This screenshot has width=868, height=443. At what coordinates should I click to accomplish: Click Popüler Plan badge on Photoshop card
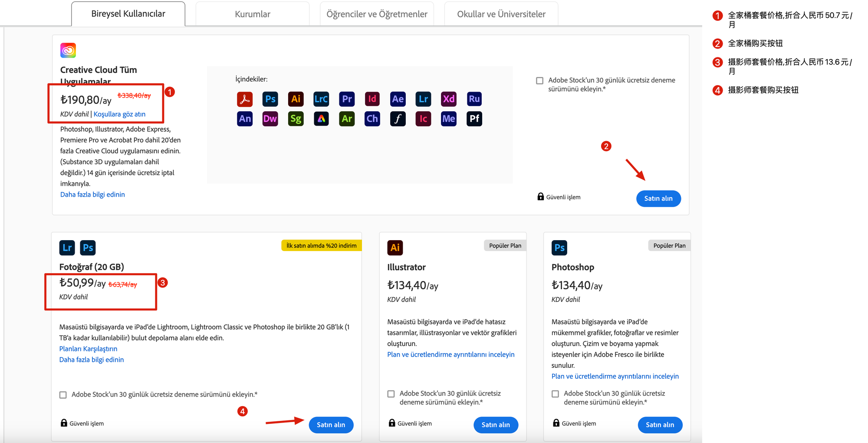coord(669,246)
